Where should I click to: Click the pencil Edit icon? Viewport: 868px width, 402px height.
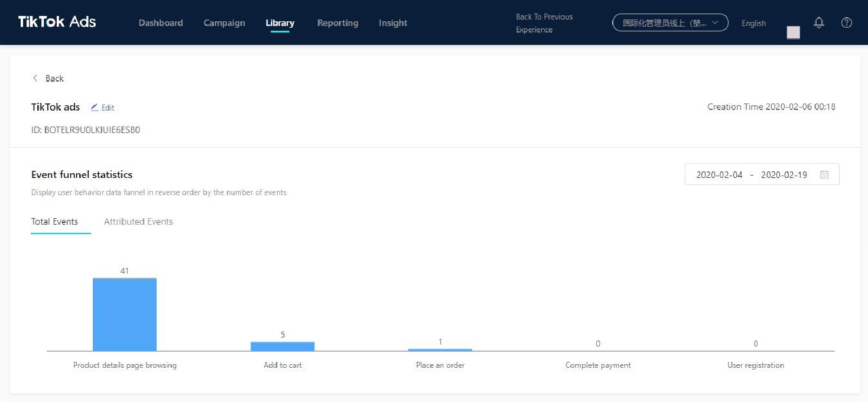tap(95, 108)
